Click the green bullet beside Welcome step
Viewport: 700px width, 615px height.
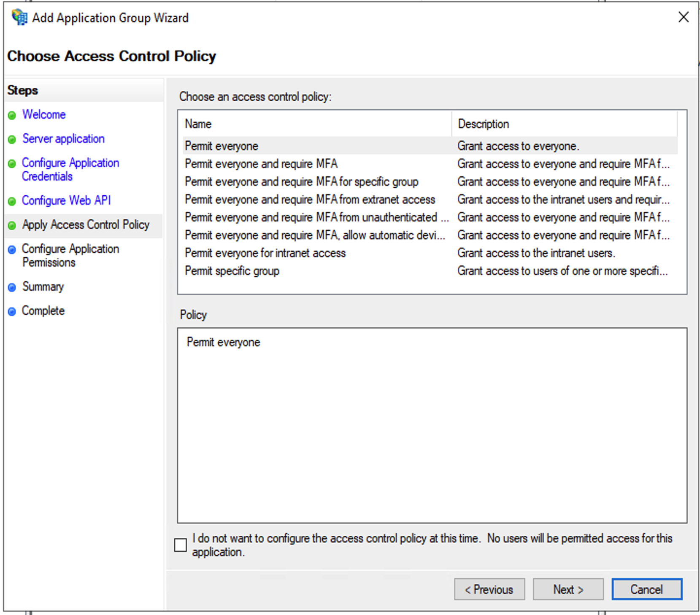[12, 115]
